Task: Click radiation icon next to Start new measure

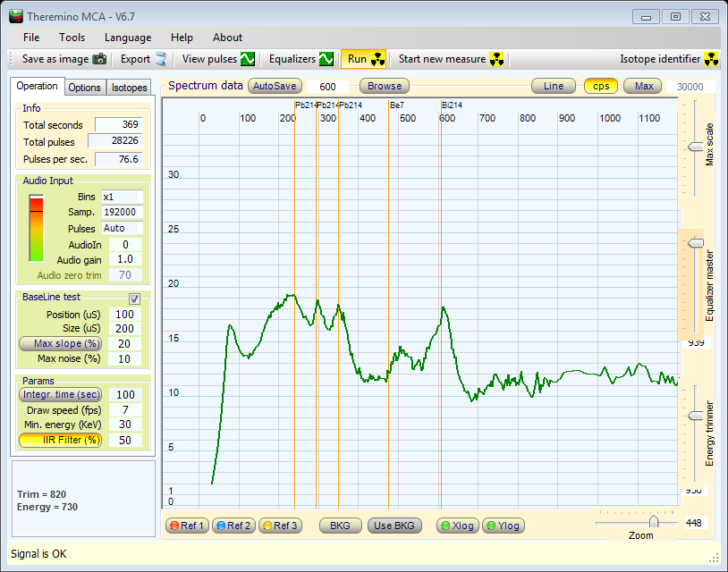Action: (x=497, y=60)
